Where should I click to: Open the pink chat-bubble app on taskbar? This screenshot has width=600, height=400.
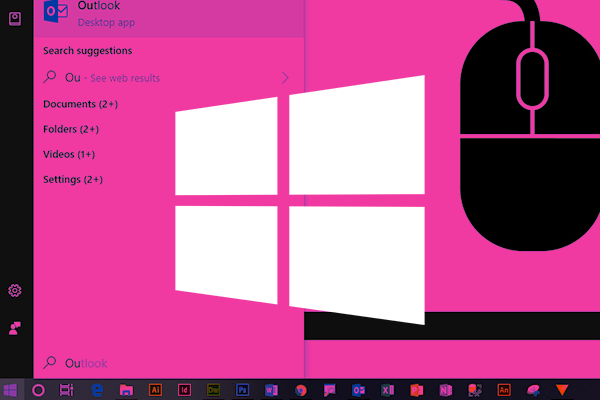(x=329, y=390)
